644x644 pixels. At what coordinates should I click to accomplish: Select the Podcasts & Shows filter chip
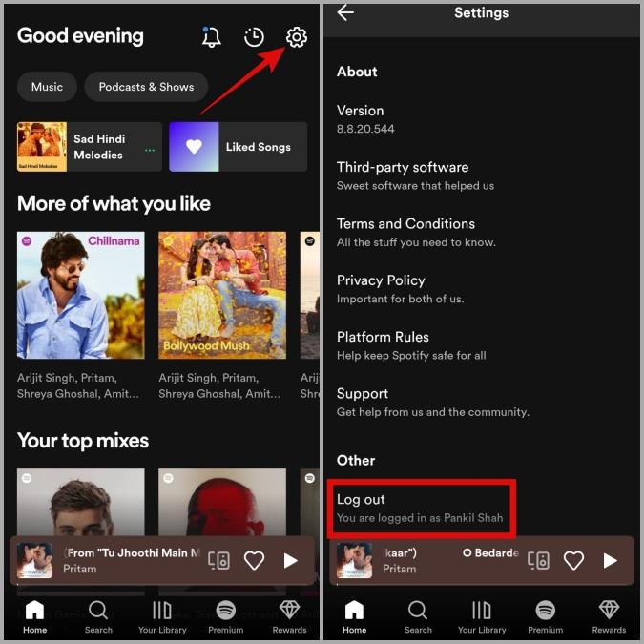[146, 87]
